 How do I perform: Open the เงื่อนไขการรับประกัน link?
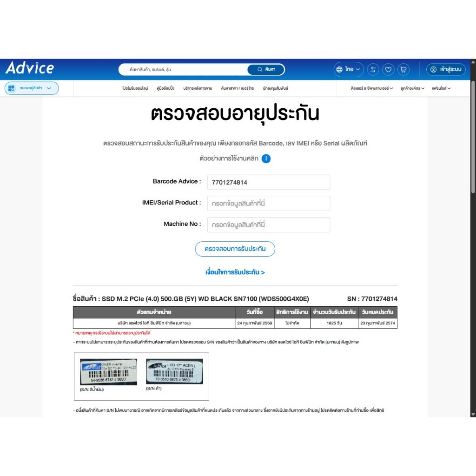[x=235, y=272]
